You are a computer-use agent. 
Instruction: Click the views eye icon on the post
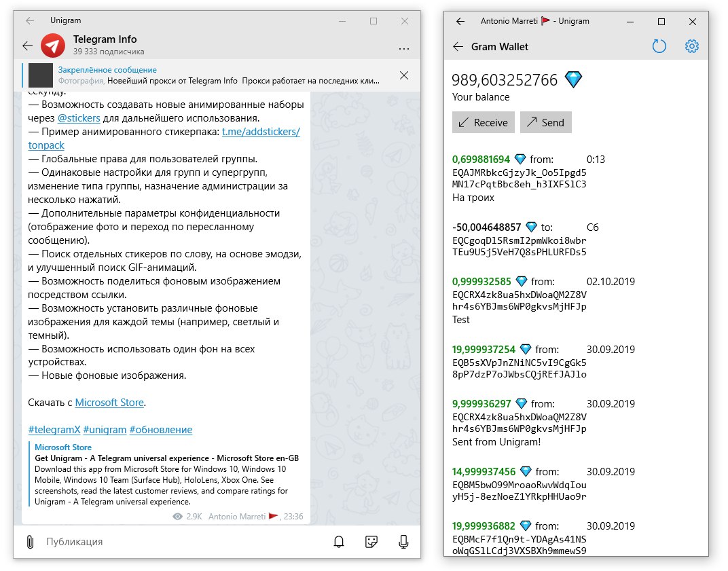point(177,516)
